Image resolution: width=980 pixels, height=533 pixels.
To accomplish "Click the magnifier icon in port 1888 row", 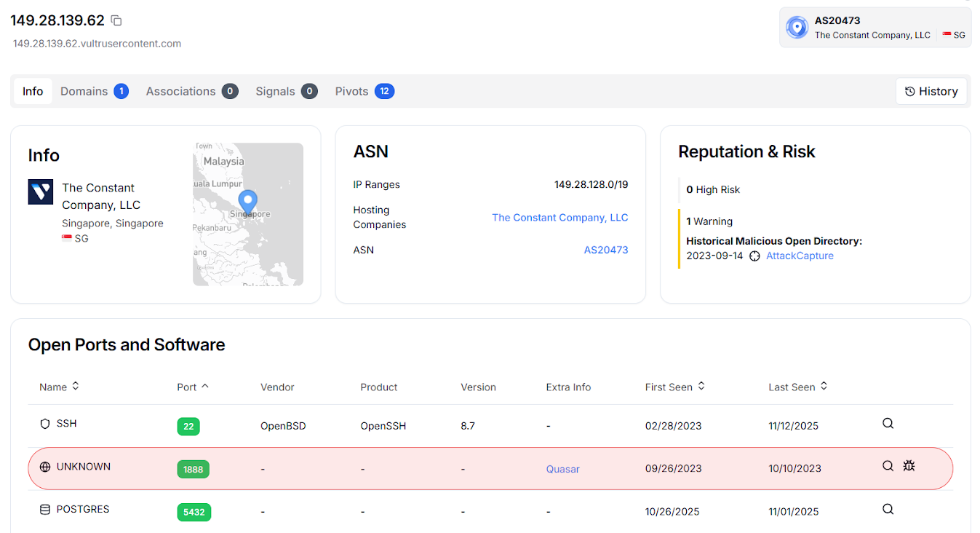I will tap(888, 466).
